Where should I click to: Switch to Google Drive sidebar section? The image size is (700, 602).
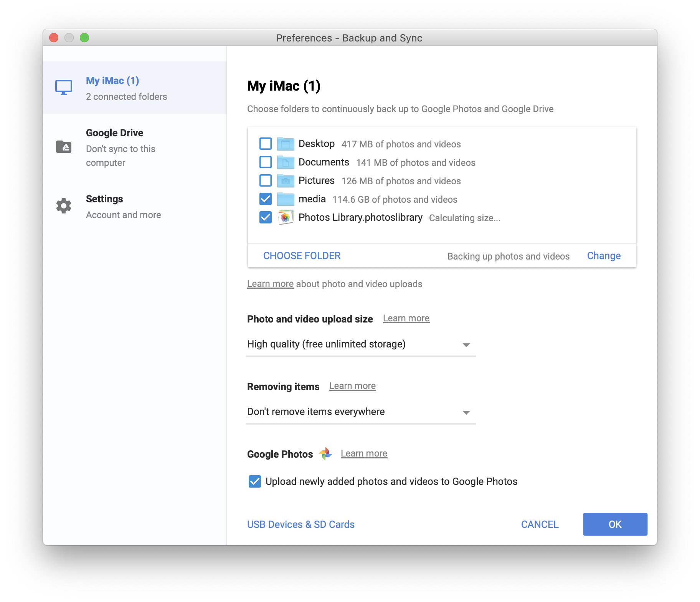pos(134,147)
